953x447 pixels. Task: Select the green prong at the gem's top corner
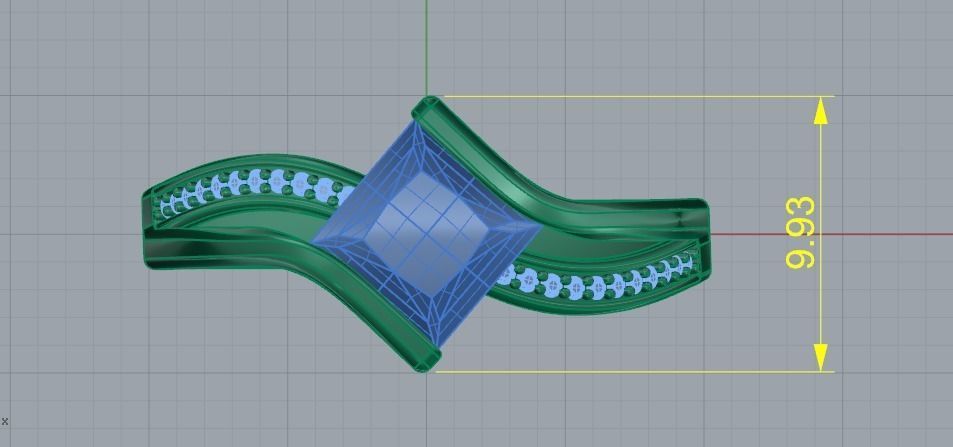[x=427, y=108]
